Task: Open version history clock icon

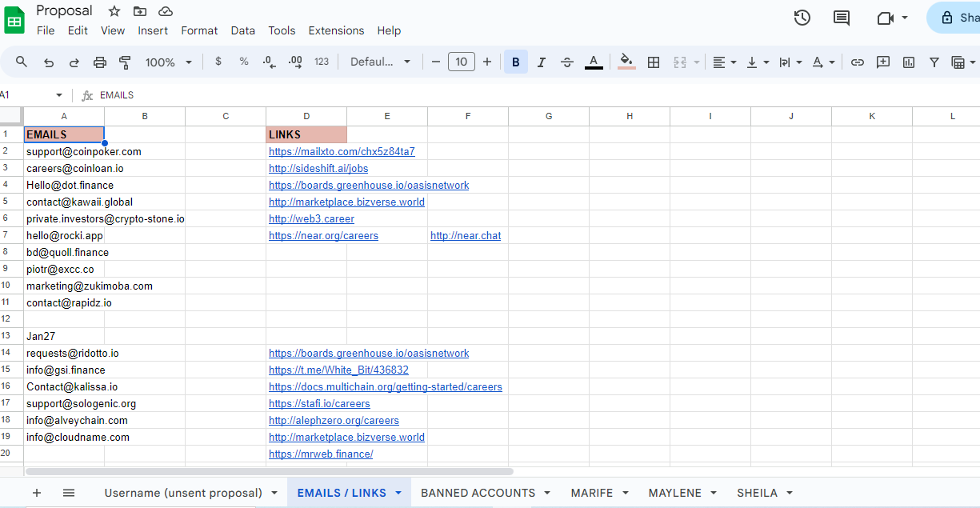Action: point(802,18)
